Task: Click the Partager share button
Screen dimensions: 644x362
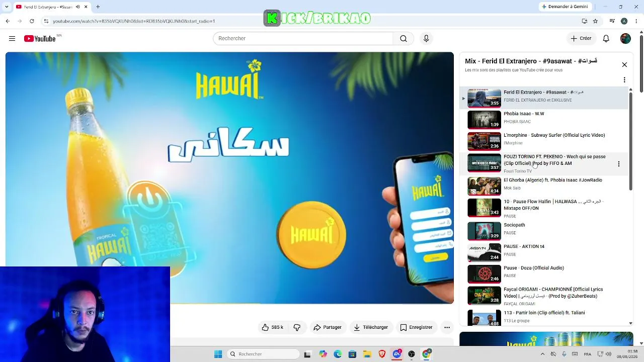Action: 328,327
